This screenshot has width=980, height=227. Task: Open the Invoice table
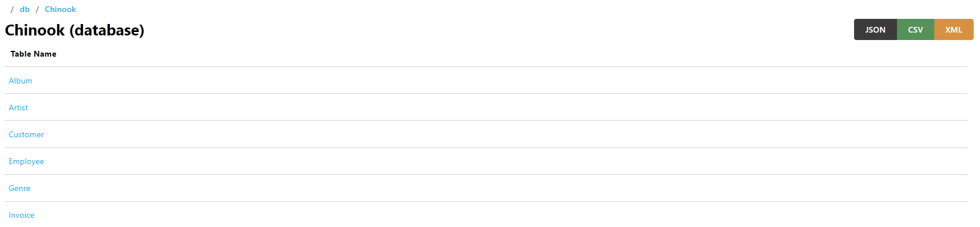(x=22, y=215)
